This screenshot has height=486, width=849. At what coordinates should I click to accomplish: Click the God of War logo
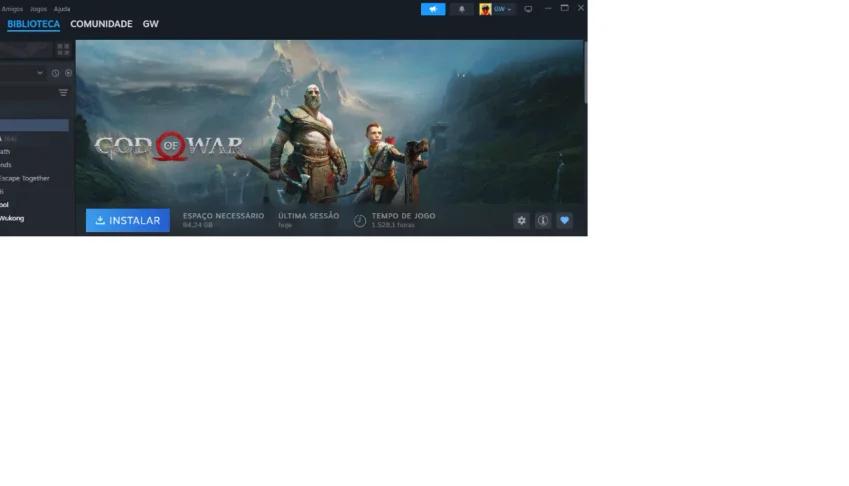(x=168, y=146)
